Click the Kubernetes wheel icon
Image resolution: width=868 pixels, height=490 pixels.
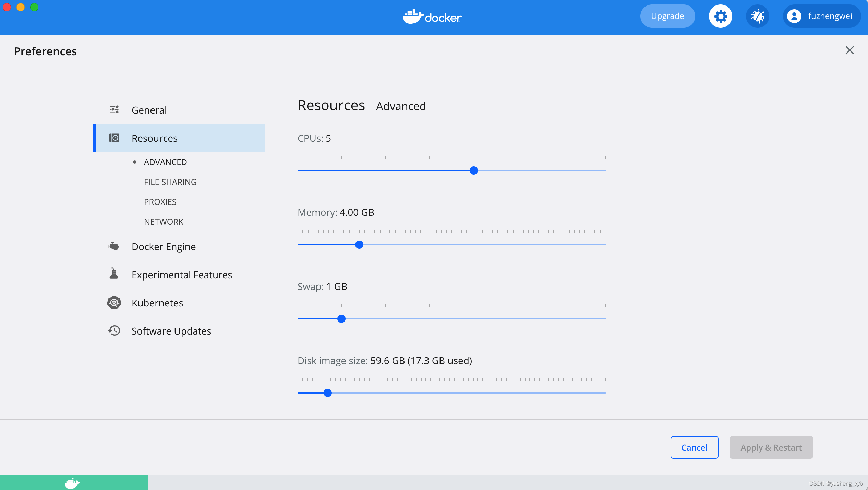tap(114, 303)
